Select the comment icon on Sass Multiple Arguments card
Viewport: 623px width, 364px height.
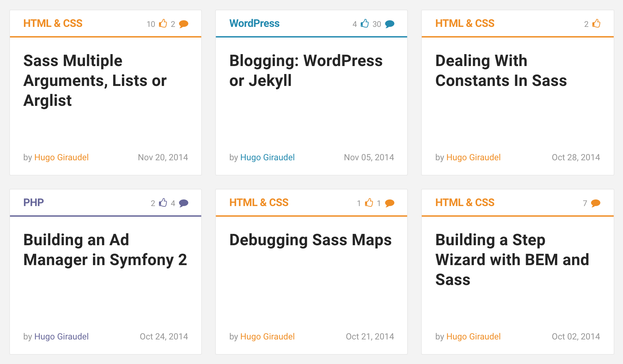(184, 24)
